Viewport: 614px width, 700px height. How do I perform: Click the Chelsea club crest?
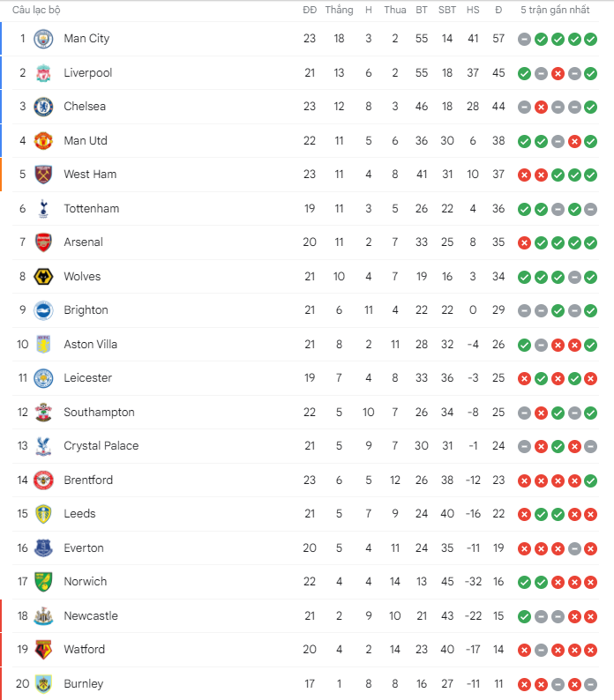pyautogui.click(x=43, y=107)
